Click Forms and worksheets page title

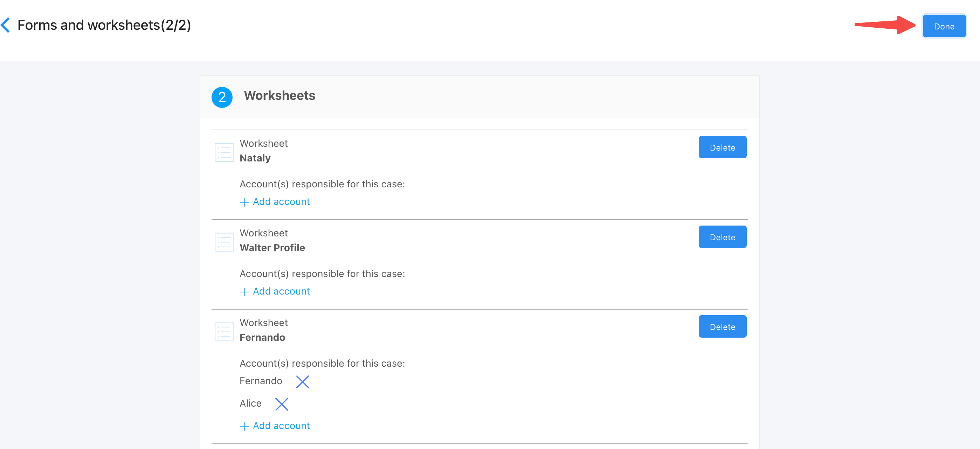104,25
